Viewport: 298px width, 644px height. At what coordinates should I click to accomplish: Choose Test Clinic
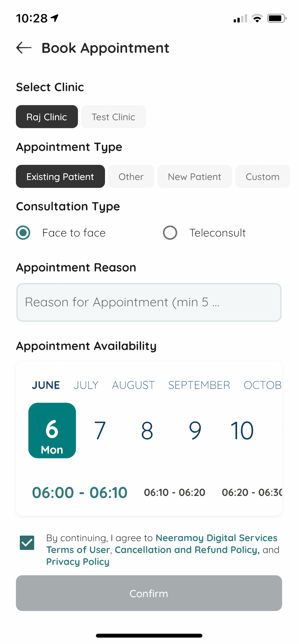(113, 117)
